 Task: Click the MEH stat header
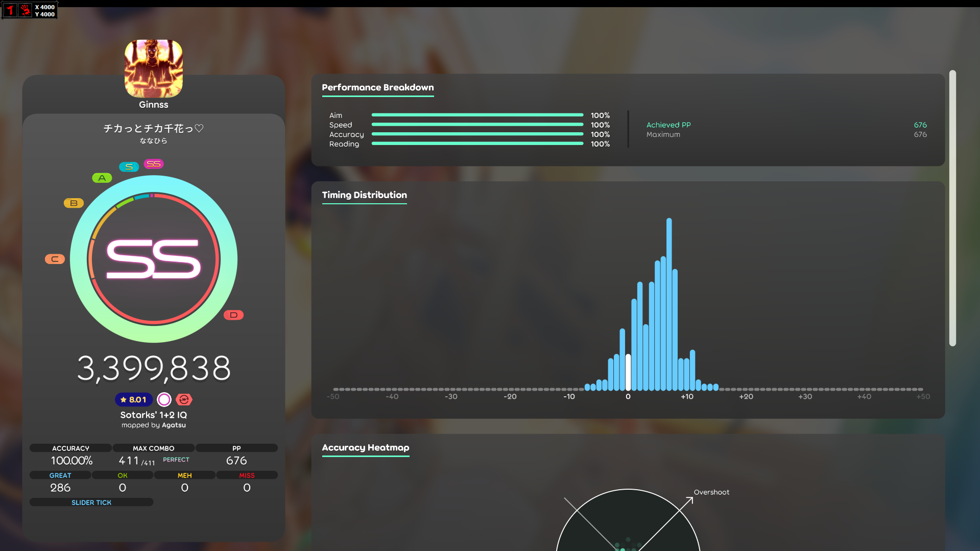coord(185,475)
